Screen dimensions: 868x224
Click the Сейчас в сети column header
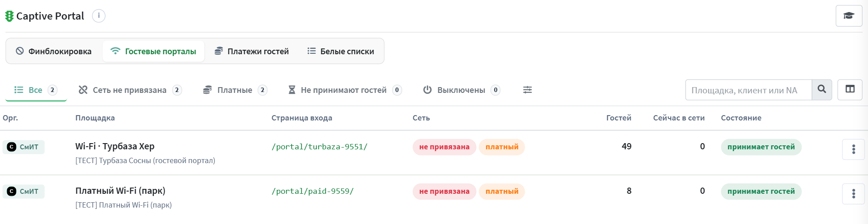679,118
